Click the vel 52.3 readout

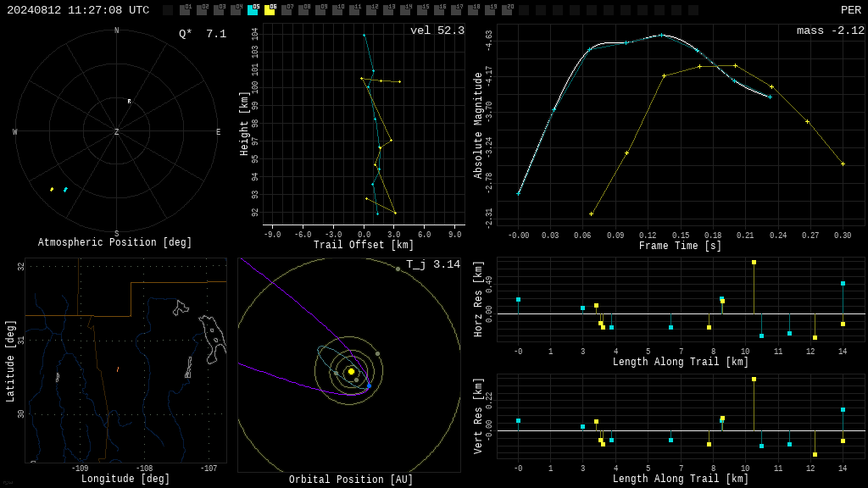pos(437,30)
